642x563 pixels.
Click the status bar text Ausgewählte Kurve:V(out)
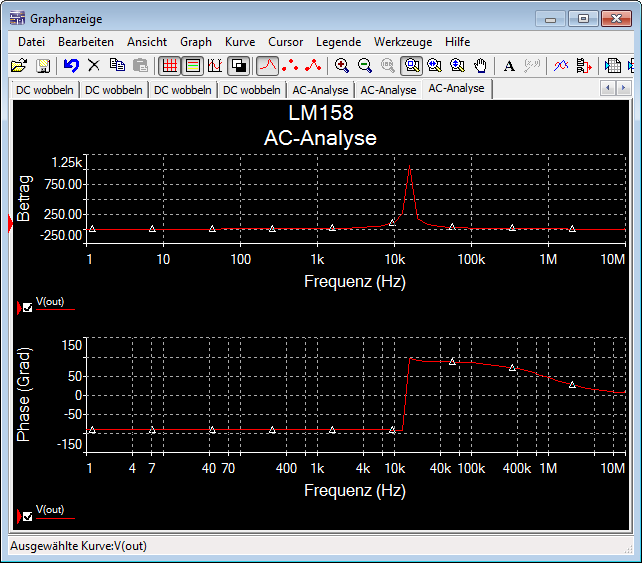pos(78,546)
